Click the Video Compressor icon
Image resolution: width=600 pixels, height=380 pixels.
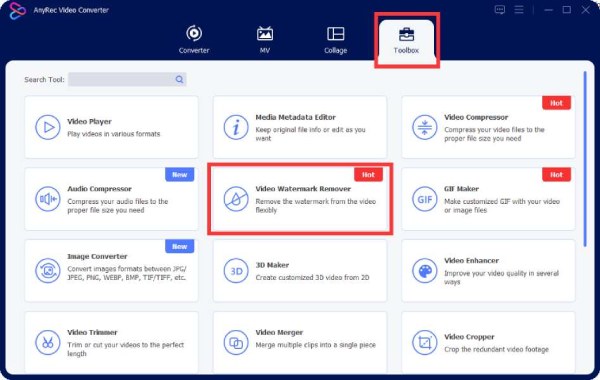pos(424,127)
